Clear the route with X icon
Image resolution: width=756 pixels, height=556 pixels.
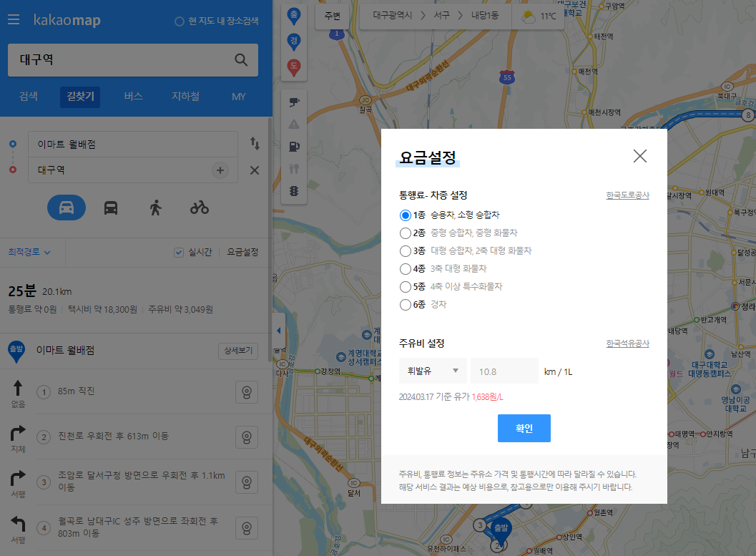coord(255,170)
